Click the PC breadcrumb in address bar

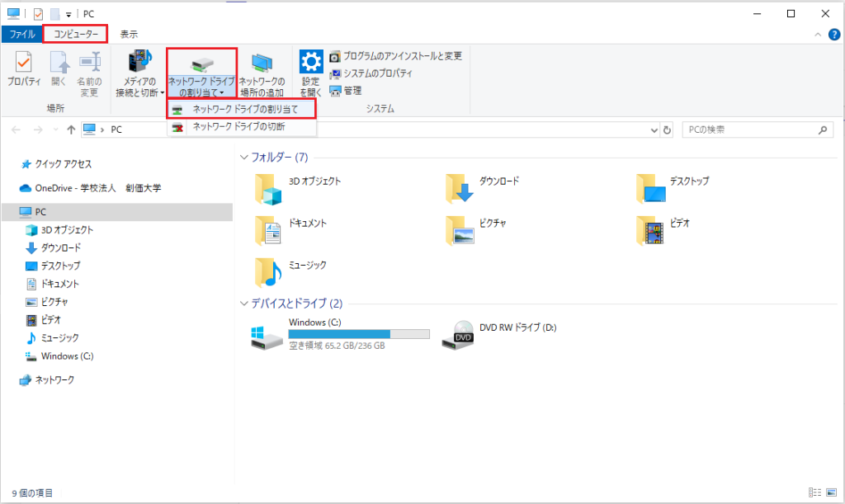pyautogui.click(x=116, y=130)
